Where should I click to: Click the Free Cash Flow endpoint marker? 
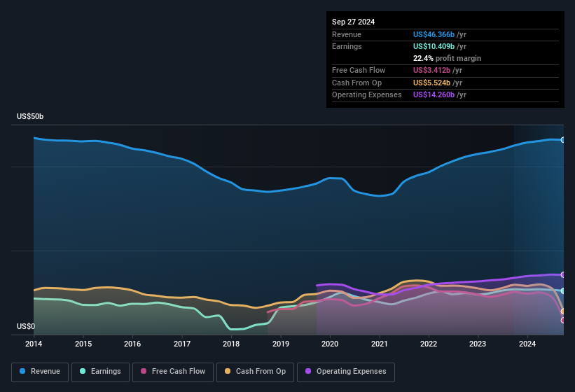pos(563,320)
